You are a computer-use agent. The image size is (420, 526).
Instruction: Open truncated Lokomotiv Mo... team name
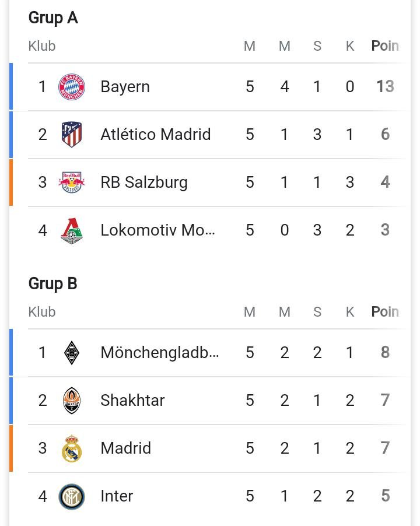(157, 230)
